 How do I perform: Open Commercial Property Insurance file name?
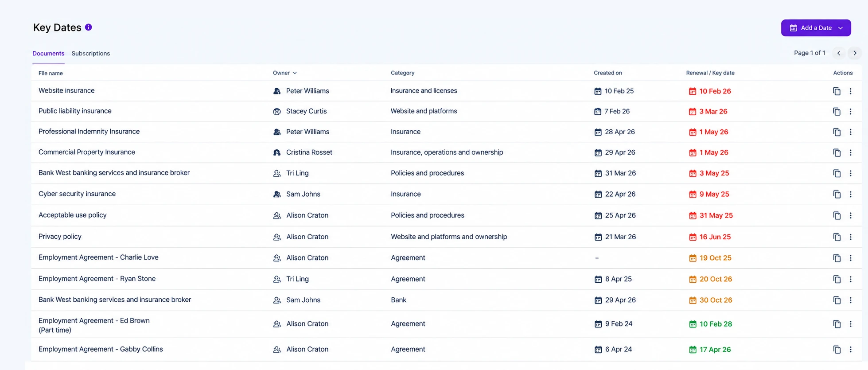[x=87, y=152]
